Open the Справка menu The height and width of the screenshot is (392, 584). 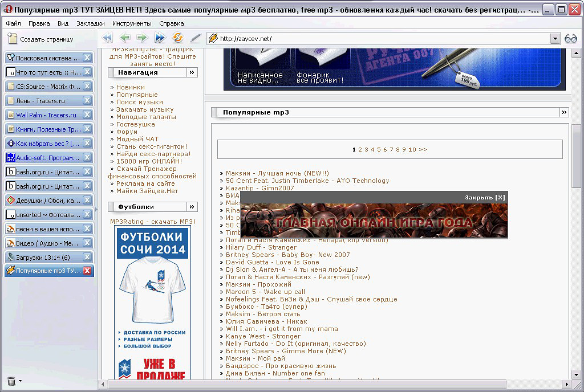[x=171, y=23]
